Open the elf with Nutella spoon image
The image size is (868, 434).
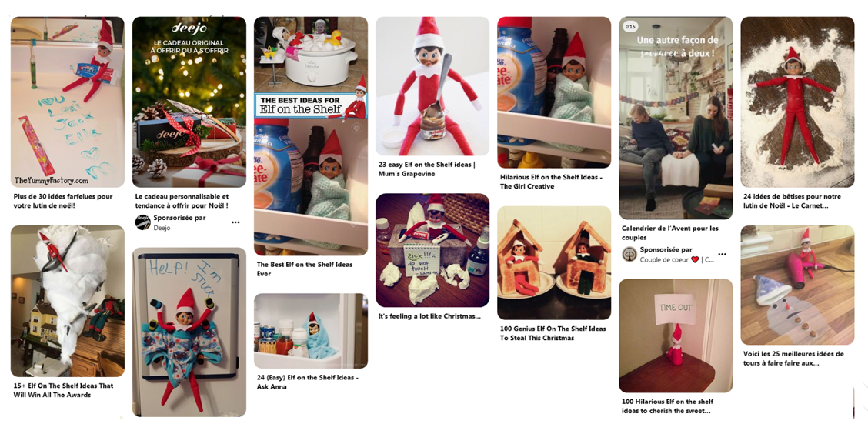click(x=432, y=86)
